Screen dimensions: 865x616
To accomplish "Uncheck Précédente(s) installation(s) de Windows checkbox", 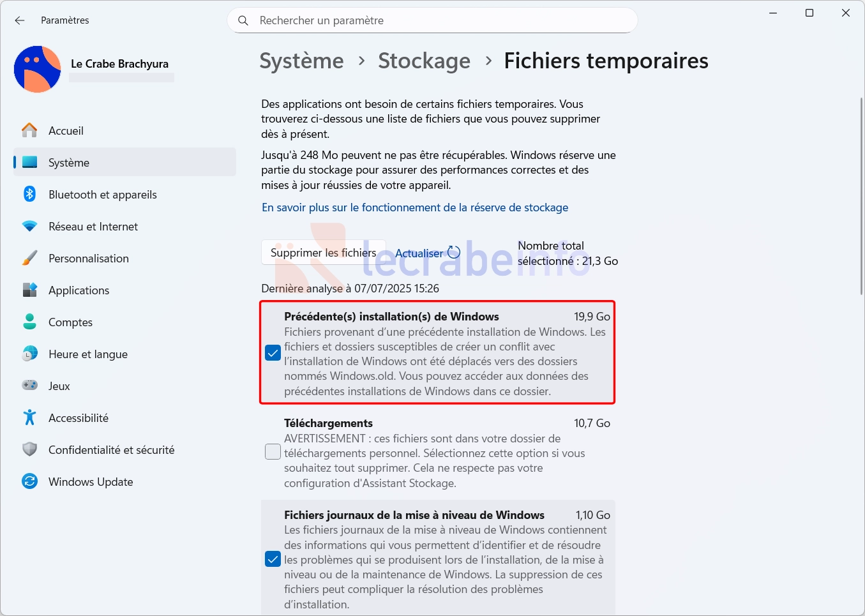I will pyautogui.click(x=273, y=353).
